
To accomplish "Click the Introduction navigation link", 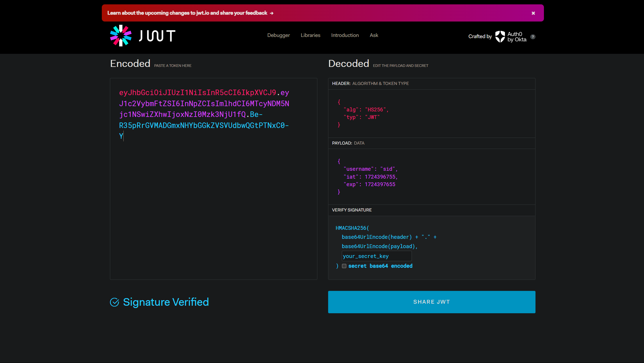I will [x=345, y=35].
